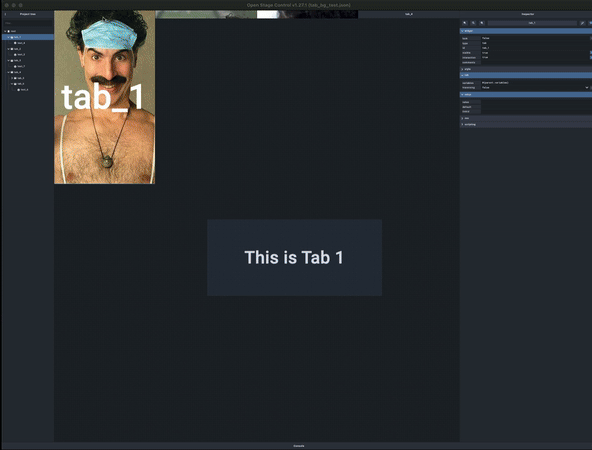
Task: Collapse tab_2 node arrow in project tree
Action: (8, 49)
